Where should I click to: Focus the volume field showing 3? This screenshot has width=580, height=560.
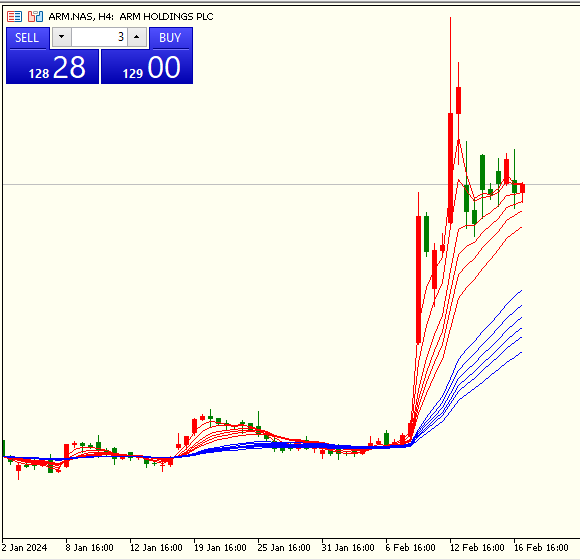[99, 37]
